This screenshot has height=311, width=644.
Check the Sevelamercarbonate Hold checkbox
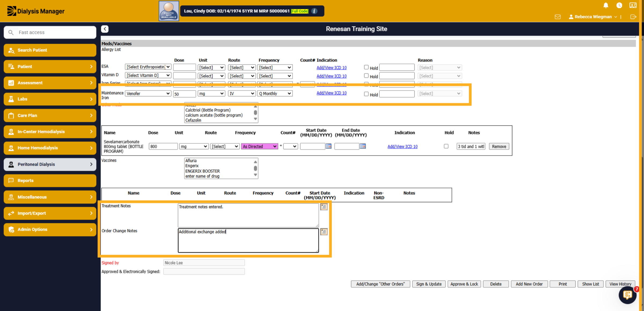tap(446, 146)
